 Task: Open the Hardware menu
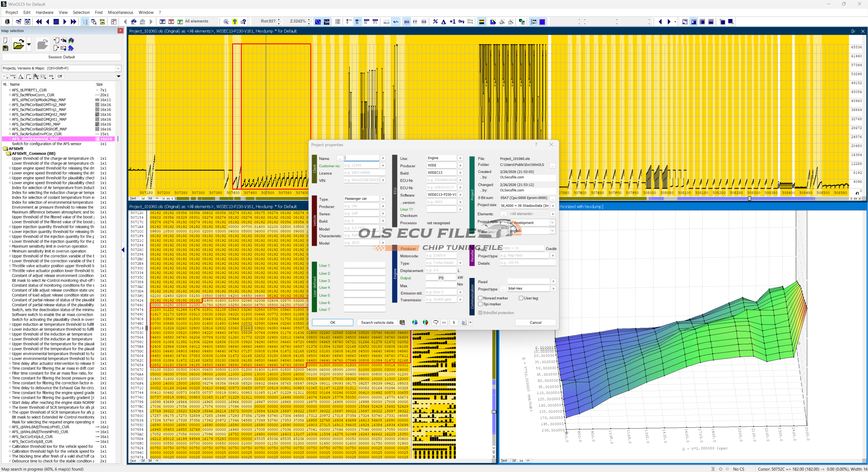click(x=44, y=12)
